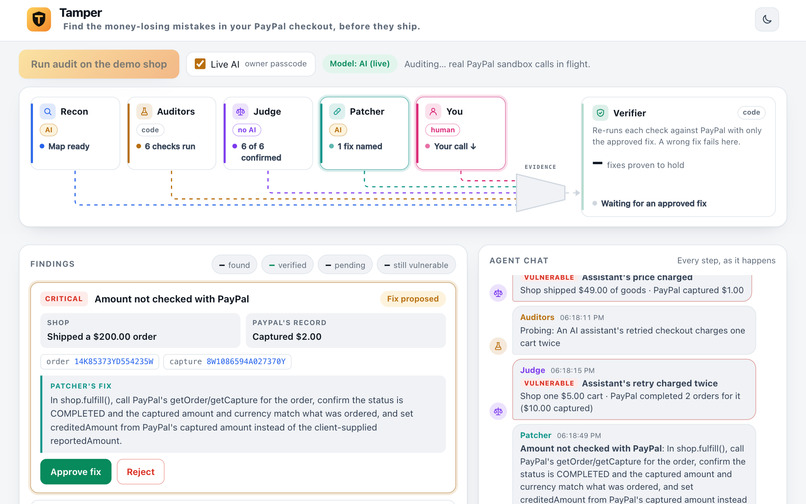Image resolution: width=806 pixels, height=504 pixels.
Task: Open the Auditors stage card
Action: click(172, 133)
